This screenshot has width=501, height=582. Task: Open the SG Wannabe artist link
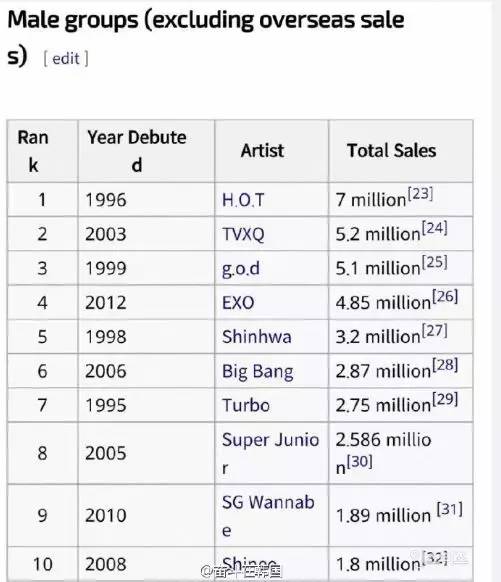click(268, 516)
